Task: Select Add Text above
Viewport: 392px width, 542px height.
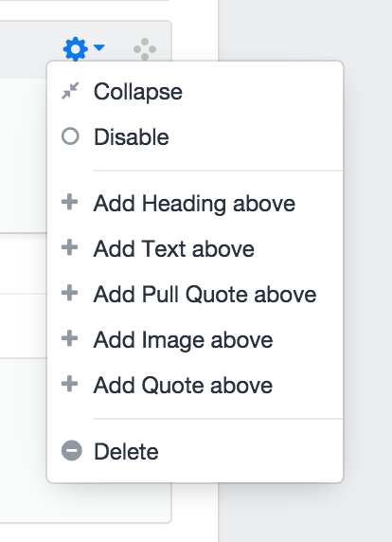Action: click(x=195, y=248)
